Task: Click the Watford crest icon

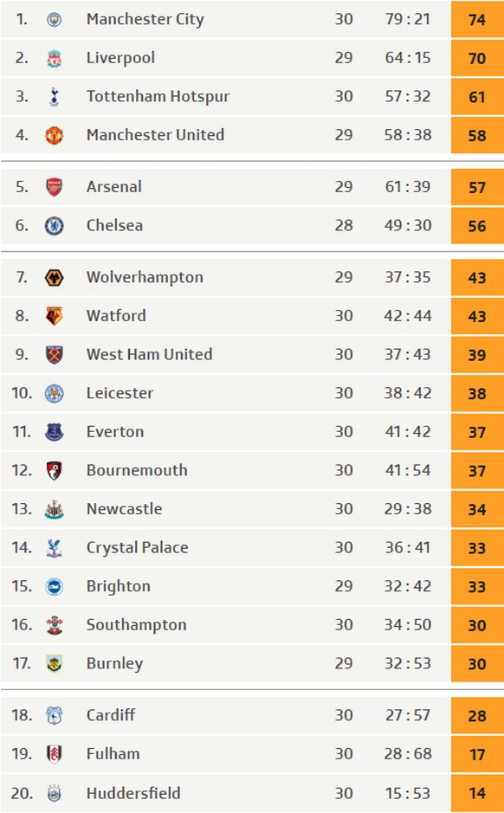Action: click(54, 316)
